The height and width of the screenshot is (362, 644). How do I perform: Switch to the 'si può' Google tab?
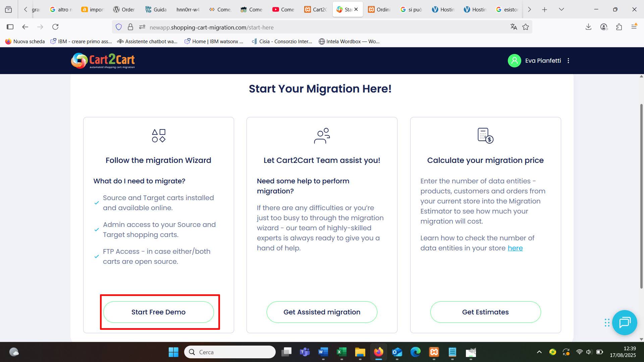411,9
